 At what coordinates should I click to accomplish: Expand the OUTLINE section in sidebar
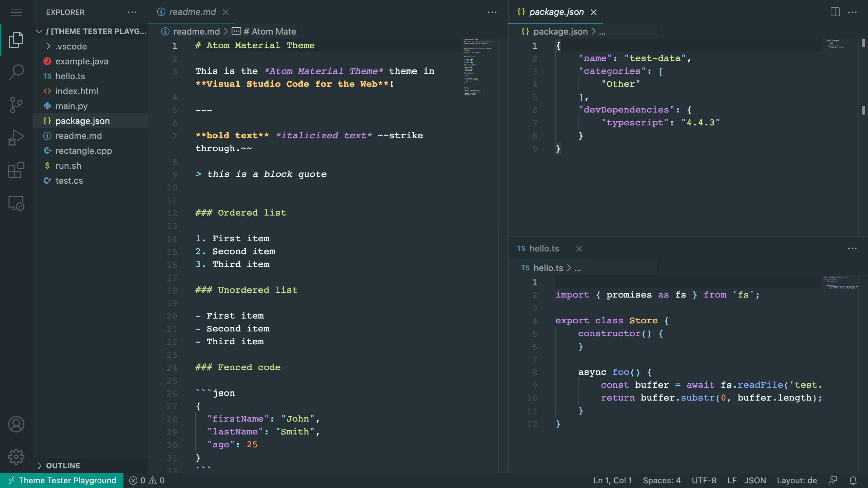pyautogui.click(x=39, y=465)
